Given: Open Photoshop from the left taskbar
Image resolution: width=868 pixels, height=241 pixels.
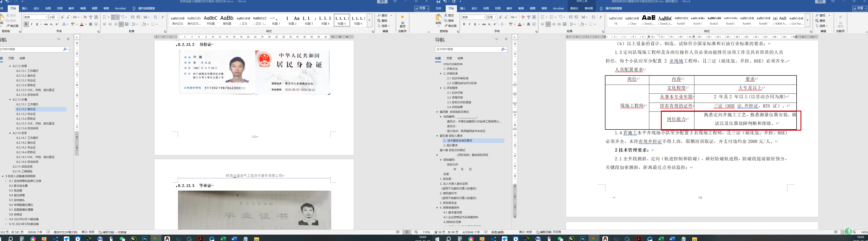Looking at the screenshot, I should pyautogui.click(x=145, y=239).
